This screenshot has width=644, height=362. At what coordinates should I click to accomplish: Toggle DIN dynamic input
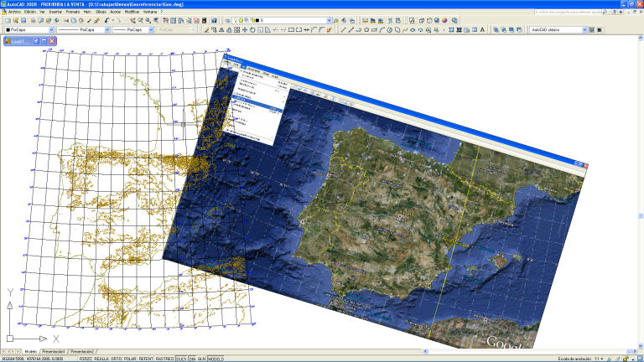coord(192,359)
